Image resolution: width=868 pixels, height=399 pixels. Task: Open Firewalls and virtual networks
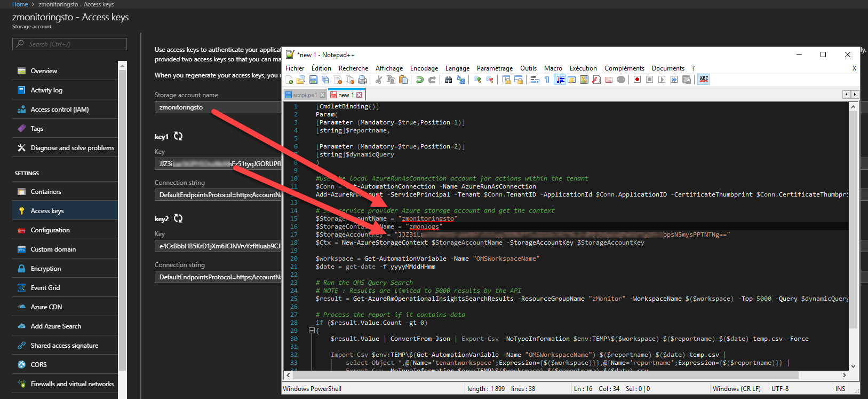pos(65,384)
